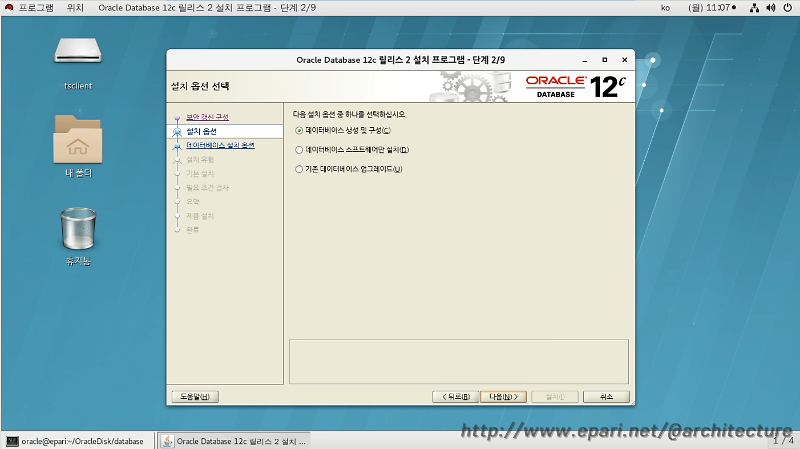The width and height of the screenshot is (800, 449).
Task: Click the Java installer icon in taskbar
Action: click(x=167, y=441)
